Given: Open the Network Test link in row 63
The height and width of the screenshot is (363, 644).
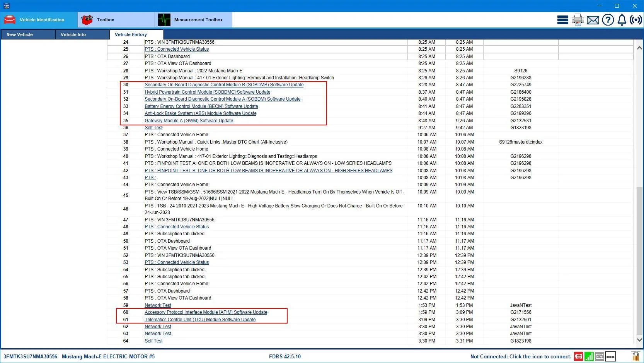Looking at the screenshot, I should [x=158, y=334].
